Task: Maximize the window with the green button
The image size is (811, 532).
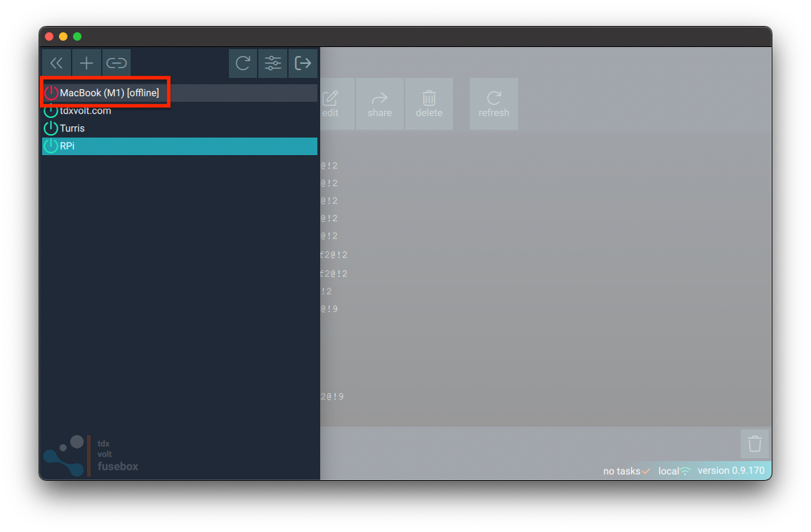Action: (77, 36)
